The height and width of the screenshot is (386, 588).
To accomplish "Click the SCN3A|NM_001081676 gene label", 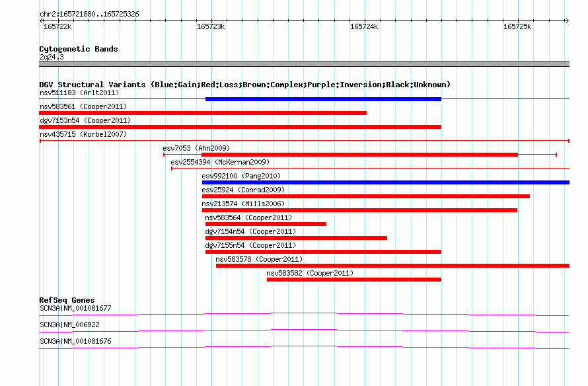I will [75, 341].
